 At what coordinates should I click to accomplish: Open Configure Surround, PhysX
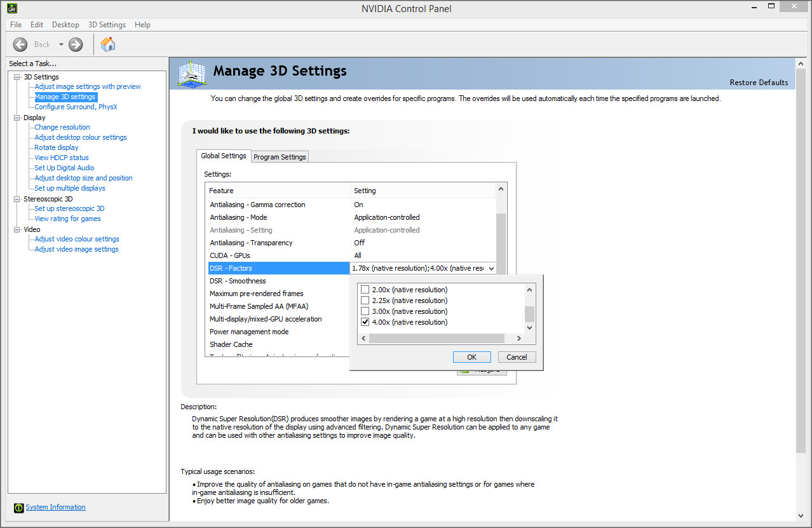[x=76, y=107]
